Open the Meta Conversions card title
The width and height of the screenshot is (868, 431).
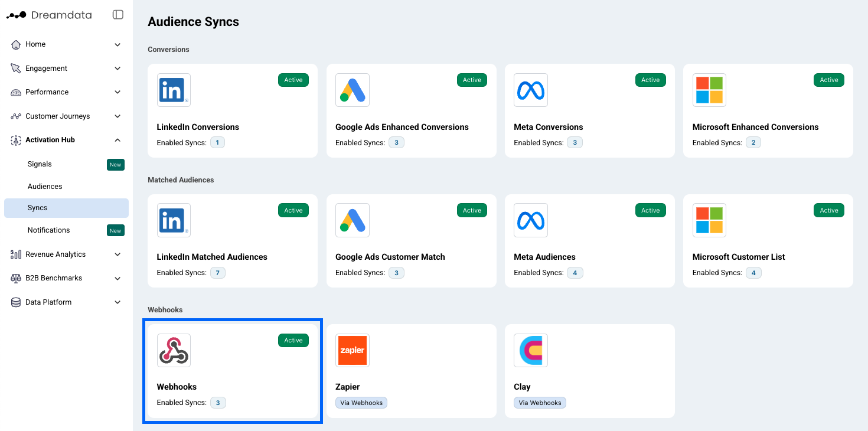click(x=549, y=127)
